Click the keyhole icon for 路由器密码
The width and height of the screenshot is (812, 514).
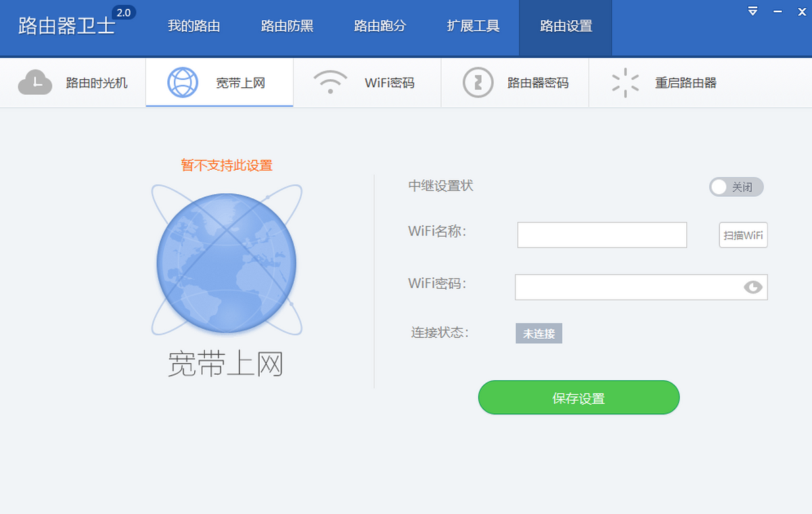pyautogui.click(x=478, y=83)
